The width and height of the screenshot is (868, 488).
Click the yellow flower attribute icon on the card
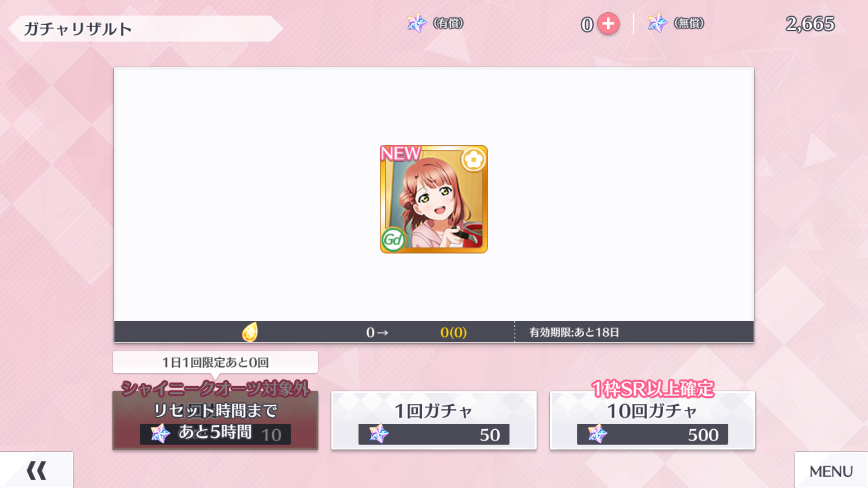473,159
